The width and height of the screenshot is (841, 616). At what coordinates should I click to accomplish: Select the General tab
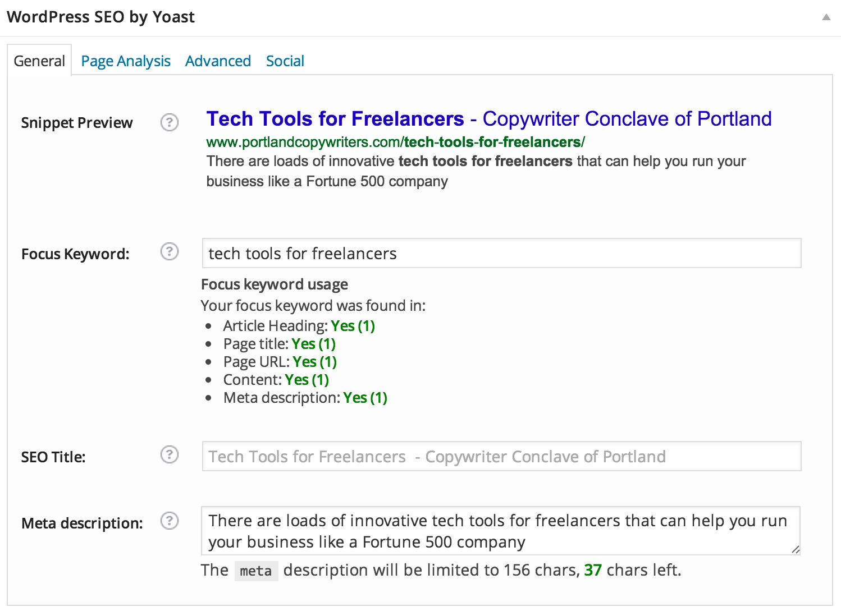point(39,61)
